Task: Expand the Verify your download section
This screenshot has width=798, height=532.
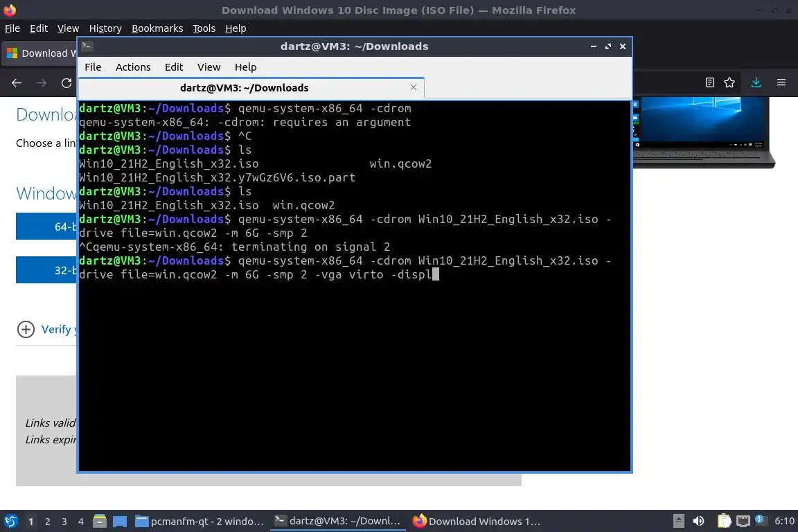Action: 26,329
